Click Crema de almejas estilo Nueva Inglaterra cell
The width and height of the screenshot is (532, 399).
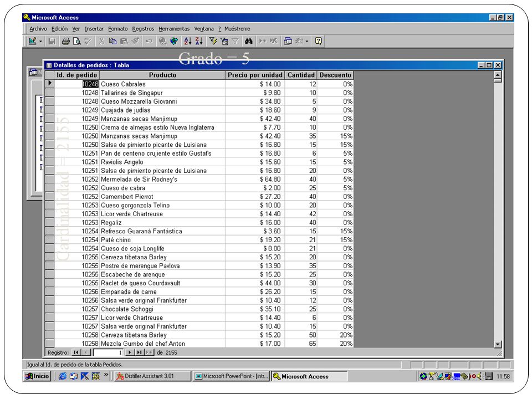tap(162, 127)
